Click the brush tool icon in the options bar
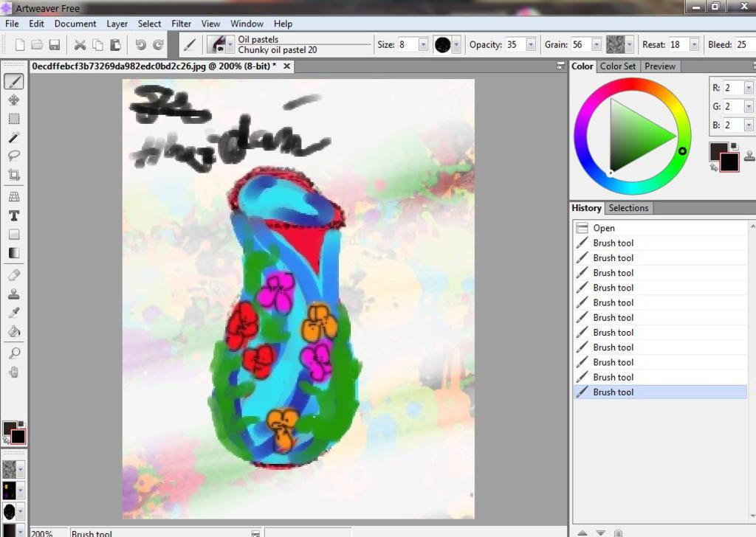Screen dimensions: 756x537 [190, 45]
